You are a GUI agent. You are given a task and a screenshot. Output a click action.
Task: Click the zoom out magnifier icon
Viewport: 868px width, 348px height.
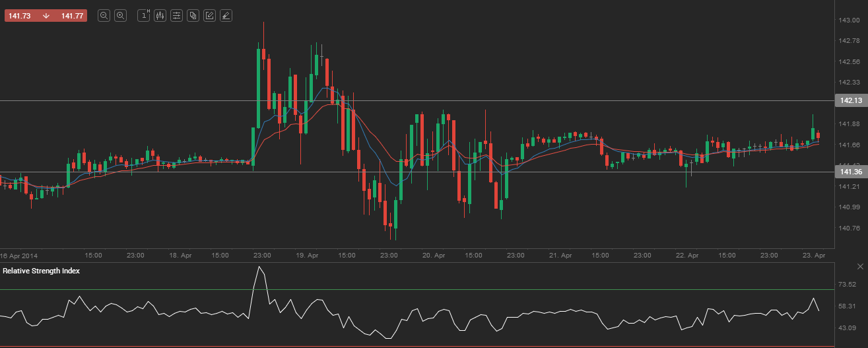pyautogui.click(x=104, y=16)
